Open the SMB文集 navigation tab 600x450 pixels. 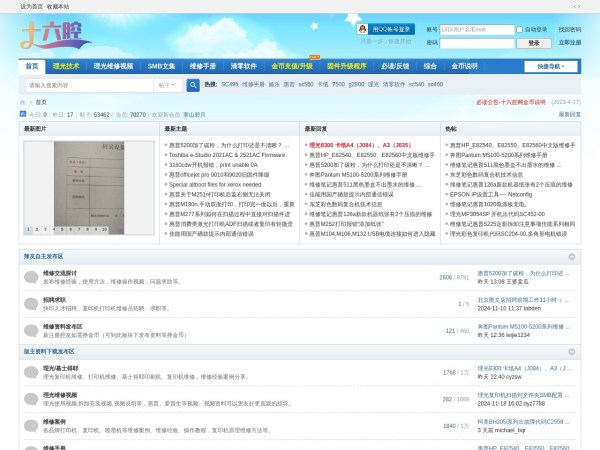coord(161,66)
